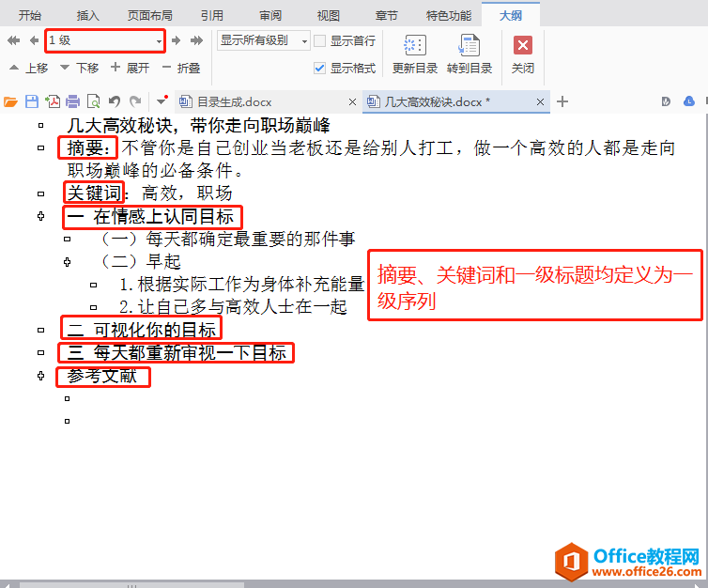
Task: Click 展开 to expand outline
Action: coord(130,69)
